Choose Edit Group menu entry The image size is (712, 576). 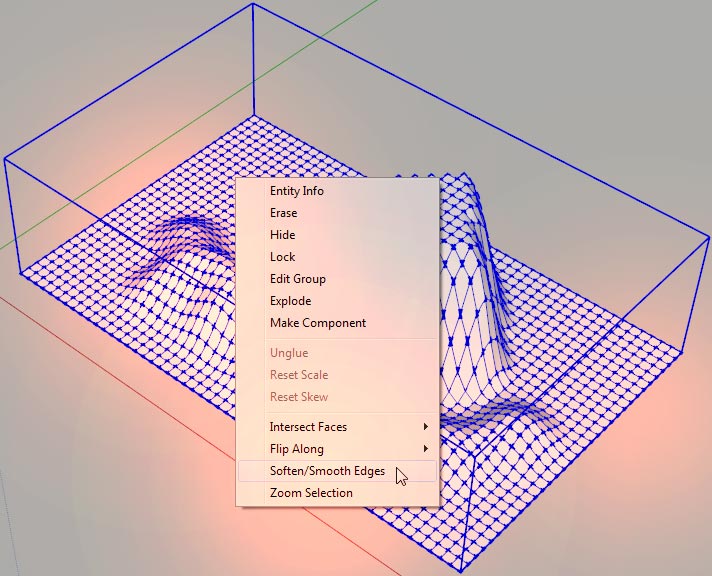click(337, 279)
